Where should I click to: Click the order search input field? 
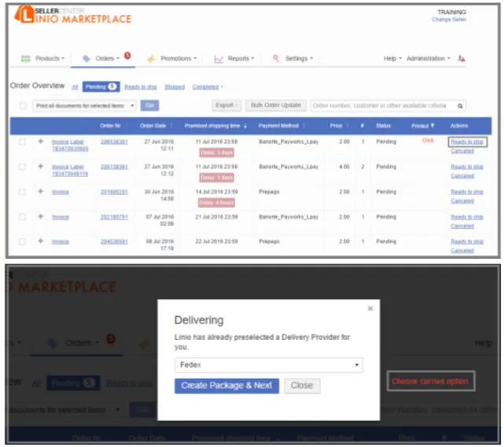tap(384, 105)
